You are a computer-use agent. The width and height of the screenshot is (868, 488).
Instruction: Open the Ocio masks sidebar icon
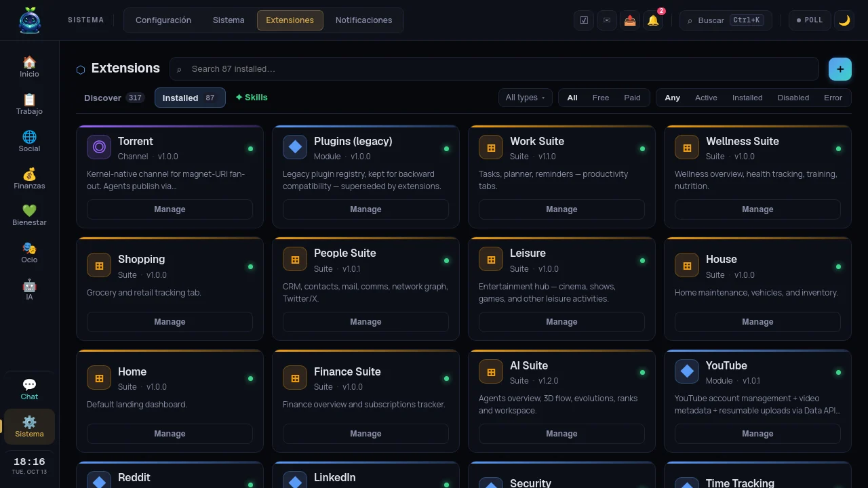click(x=29, y=252)
